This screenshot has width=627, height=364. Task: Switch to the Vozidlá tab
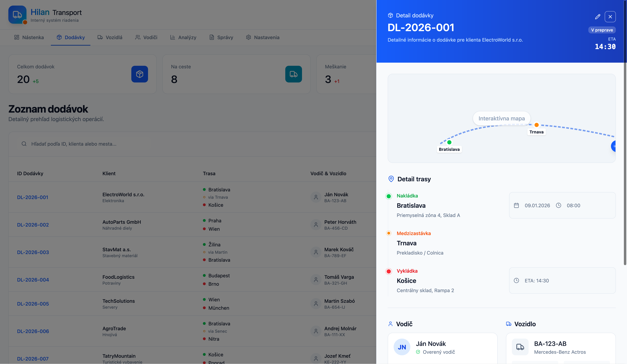click(x=110, y=37)
